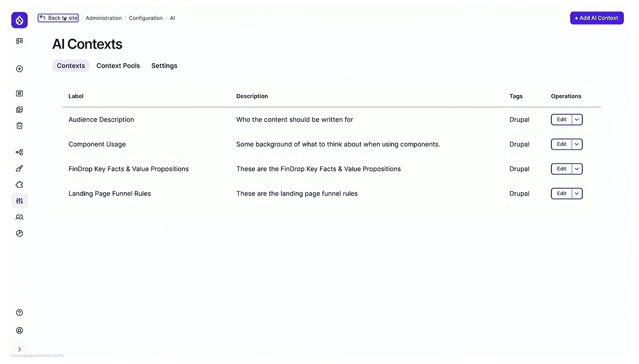Edit the Landing Page Funnel Rules context

click(x=562, y=193)
